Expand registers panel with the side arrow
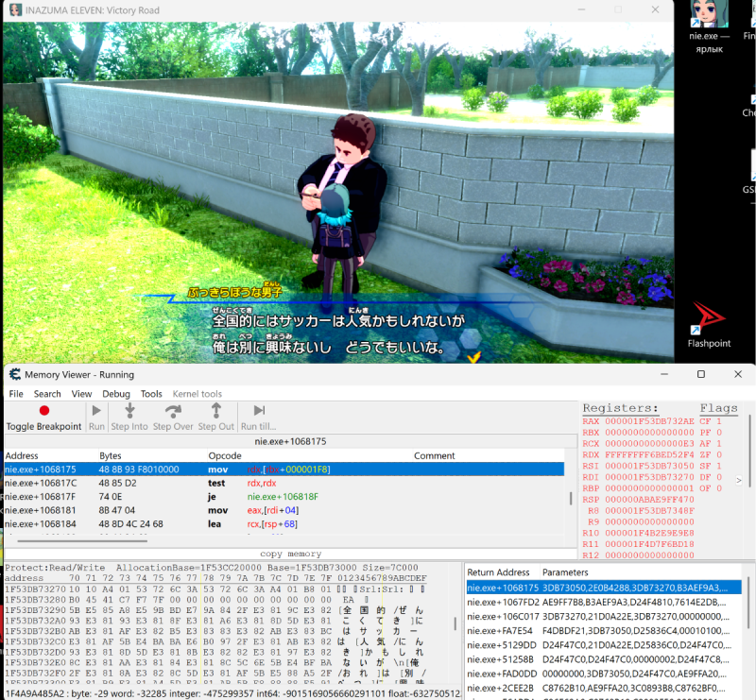 pyautogui.click(x=738, y=480)
